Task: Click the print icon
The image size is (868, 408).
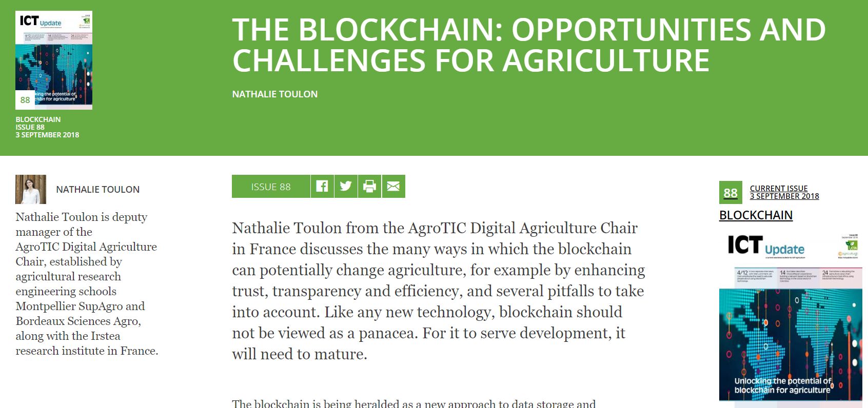Action: tap(369, 186)
